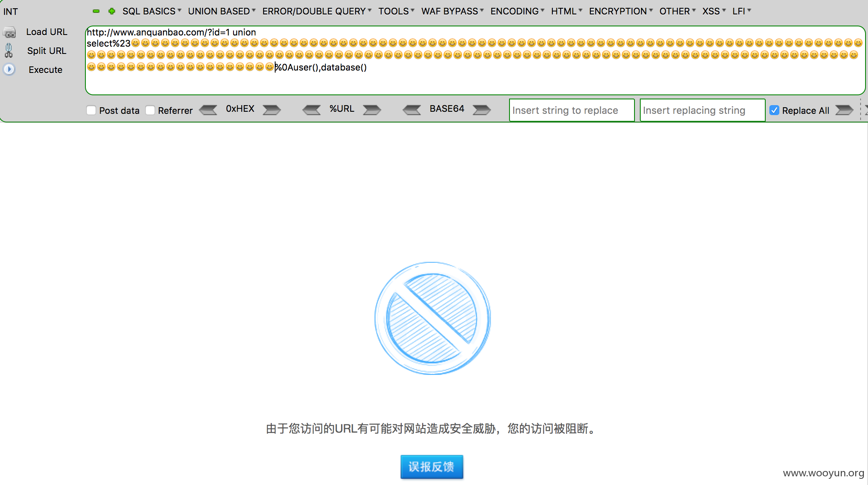Image resolution: width=868 pixels, height=485 pixels.
Task: Click the left arrow before 0xHEX
Action: coord(208,110)
